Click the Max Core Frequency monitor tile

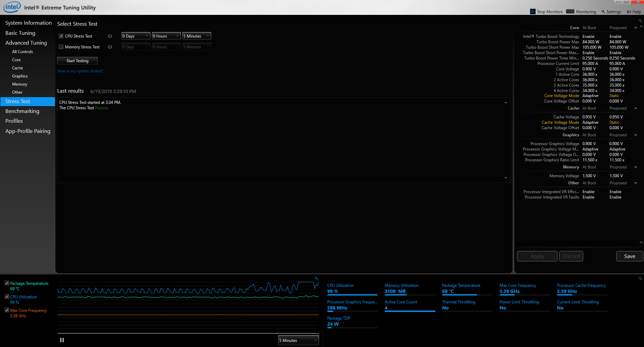[x=524, y=289]
